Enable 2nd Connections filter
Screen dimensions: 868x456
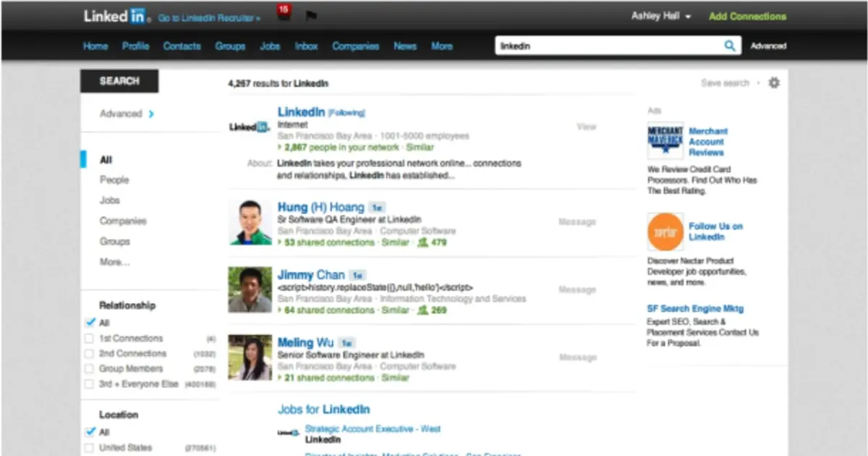coord(89,354)
